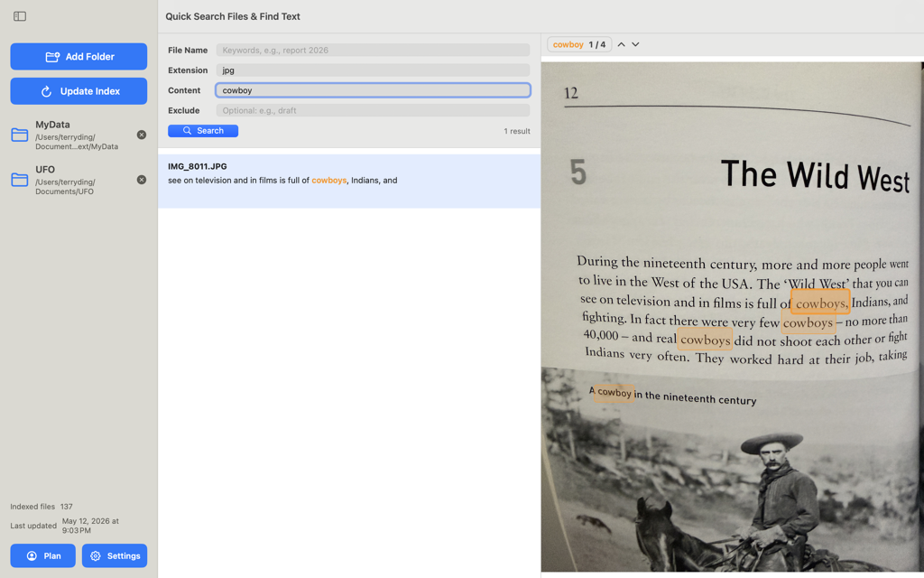
Task: Go to previous match with up chevron
Action: (x=621, y=44)
